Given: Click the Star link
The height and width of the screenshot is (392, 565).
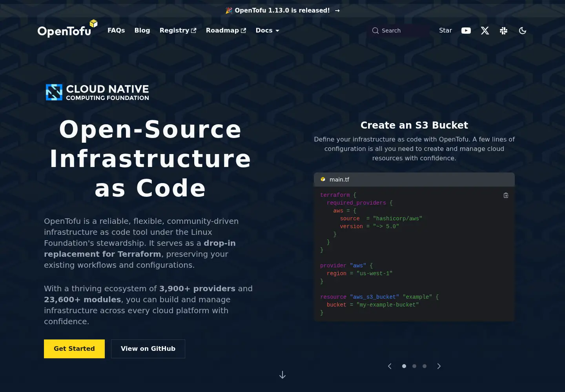Looking at the screenshot, I should [445, 31].
